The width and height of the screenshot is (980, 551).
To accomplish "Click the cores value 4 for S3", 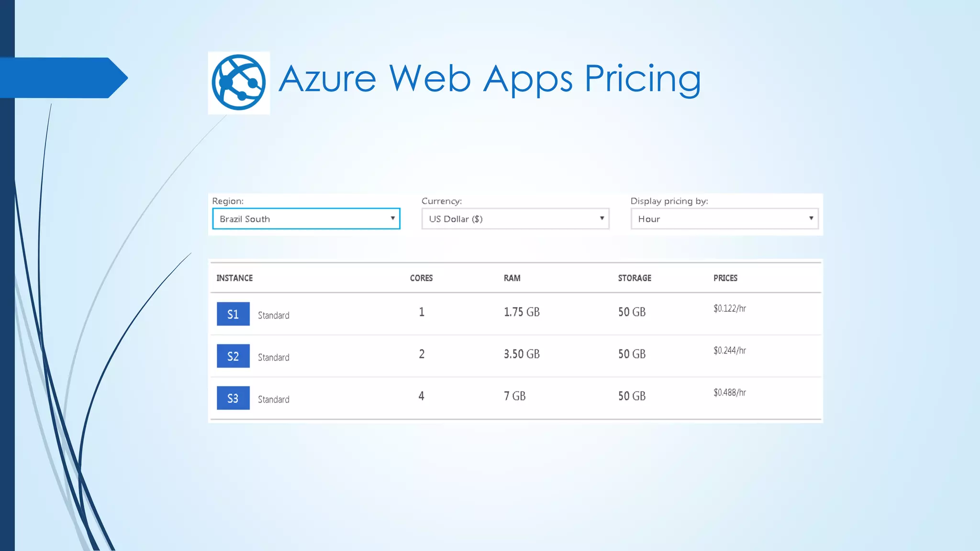I will pos(421,396).
